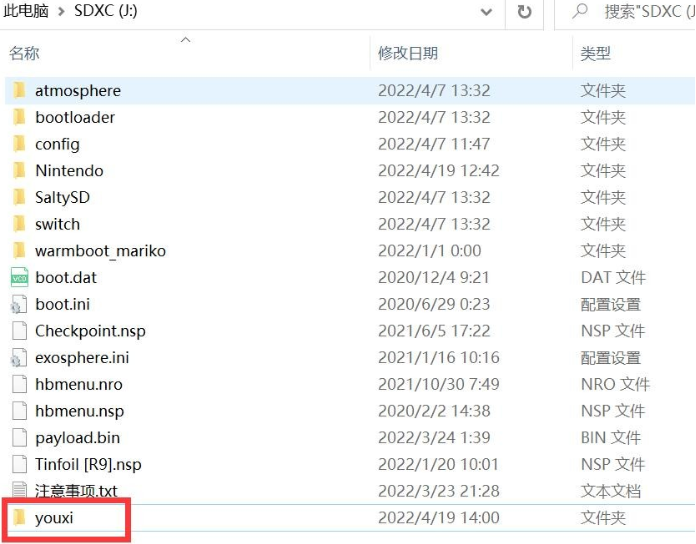
Task: Select the file name payload.bin
Action: click(78, 438)
